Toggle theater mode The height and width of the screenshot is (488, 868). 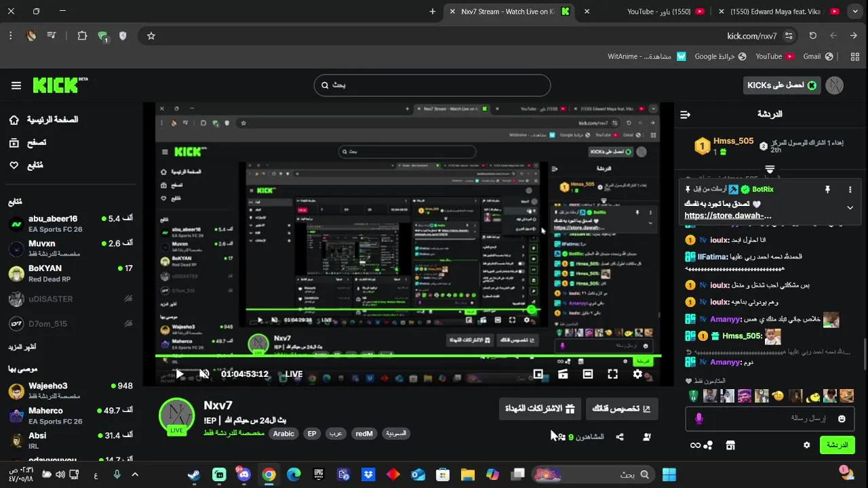588,374
